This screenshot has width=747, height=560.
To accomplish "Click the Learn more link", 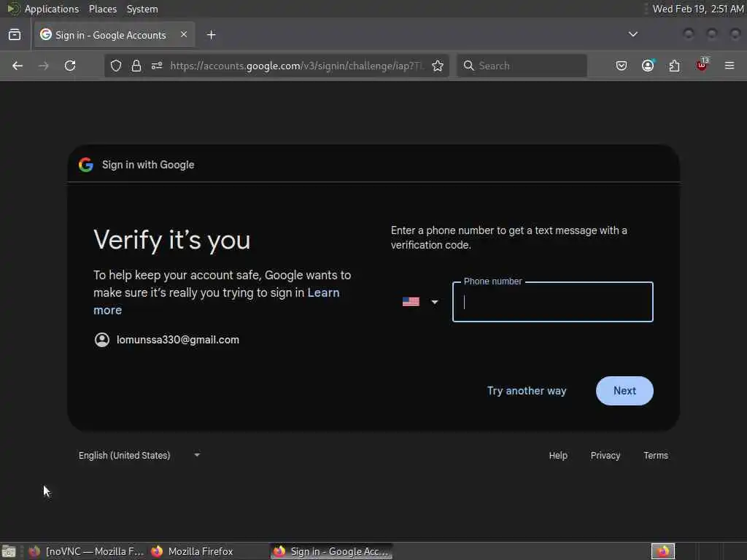I will pyautogui.click(x=216, y=301).
